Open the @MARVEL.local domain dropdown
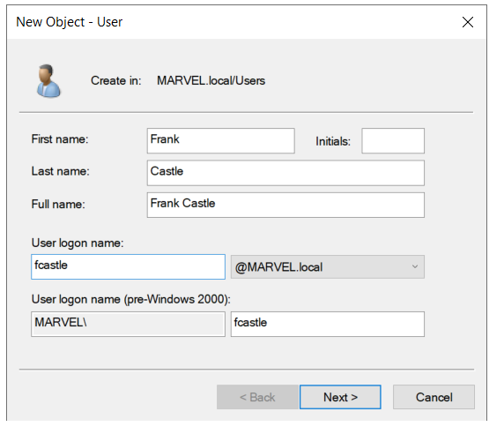Image resolution: width=504 pixels, height=434 pixels. (327, 266)
